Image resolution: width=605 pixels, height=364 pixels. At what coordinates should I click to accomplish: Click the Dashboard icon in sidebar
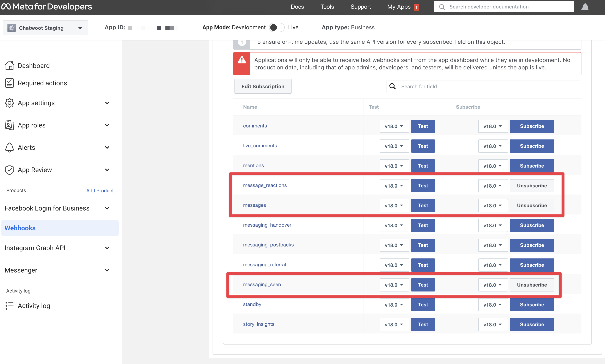pos(10,65)
